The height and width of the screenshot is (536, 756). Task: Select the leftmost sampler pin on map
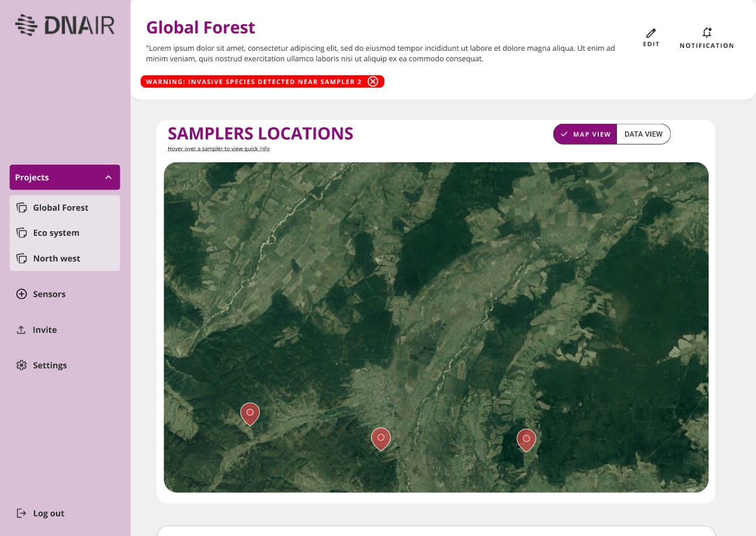(x=250, y=413)
